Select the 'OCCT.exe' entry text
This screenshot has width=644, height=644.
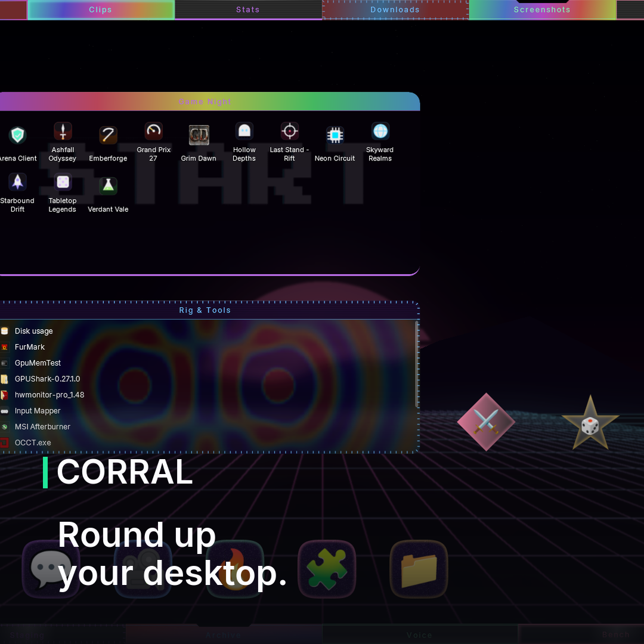coord(33,442)
